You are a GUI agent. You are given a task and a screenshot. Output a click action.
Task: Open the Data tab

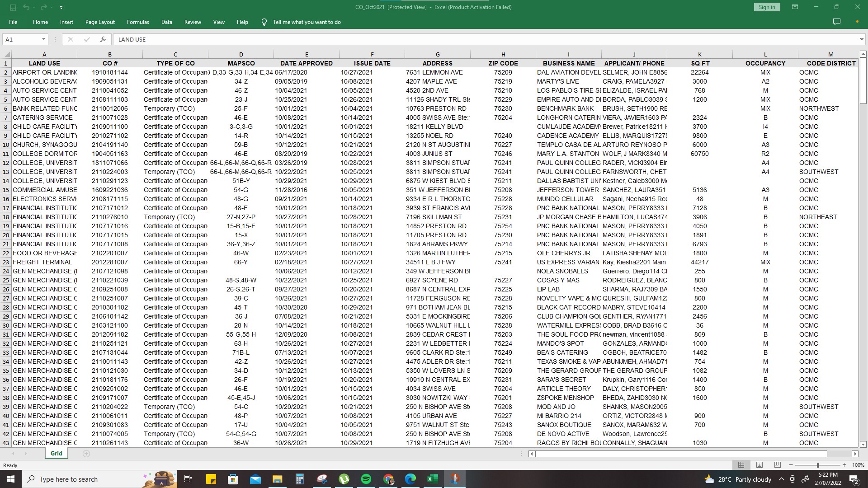pyautogui.click(x=167, y=22)
